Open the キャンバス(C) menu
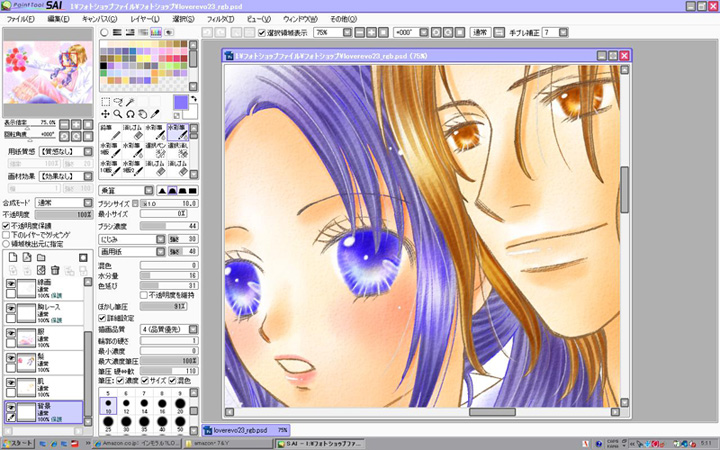This screenshot has height=450, width=720. [x=99, y=19]
